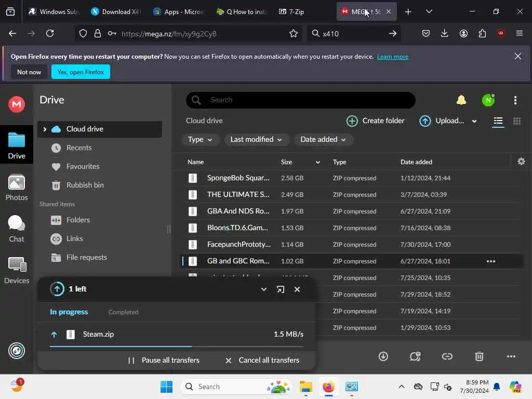Open Firefox application menu

pyautogui.click(x=519, y=34)
